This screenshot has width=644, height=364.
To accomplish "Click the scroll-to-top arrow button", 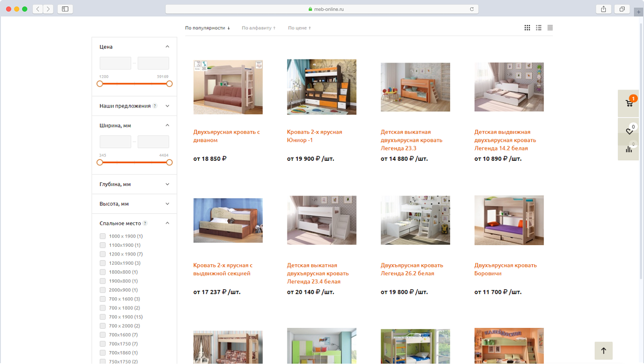I will coord(603,351).
